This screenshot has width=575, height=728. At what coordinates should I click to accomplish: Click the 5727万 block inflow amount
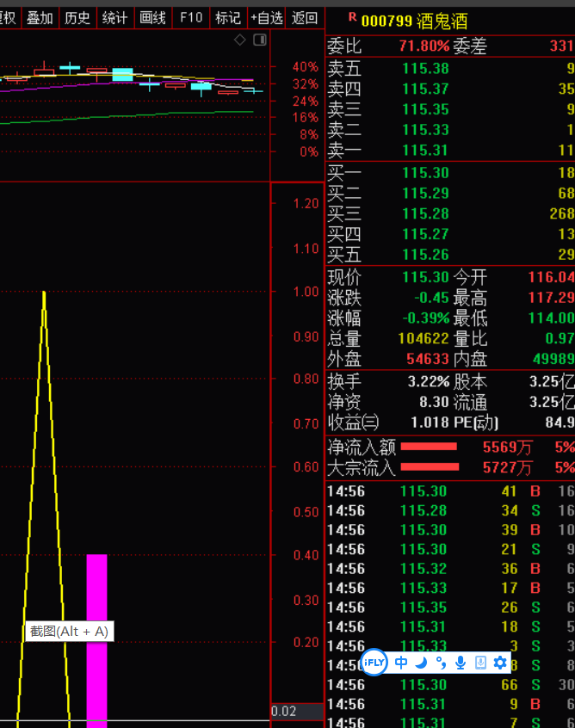(507, 467)
